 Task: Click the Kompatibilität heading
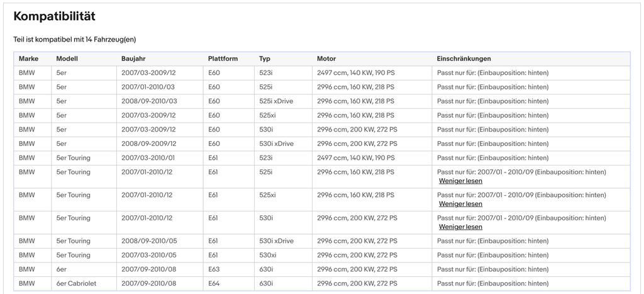(x=54, y=16)
